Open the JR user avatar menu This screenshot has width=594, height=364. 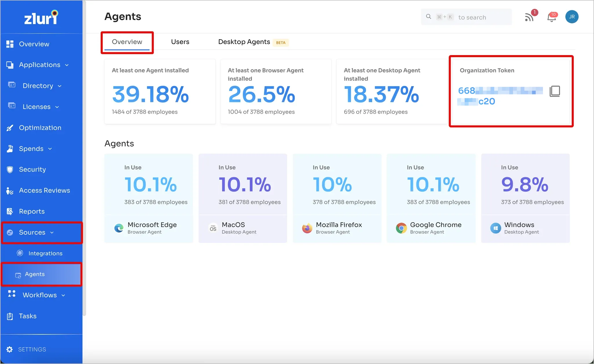pos(572,17)
